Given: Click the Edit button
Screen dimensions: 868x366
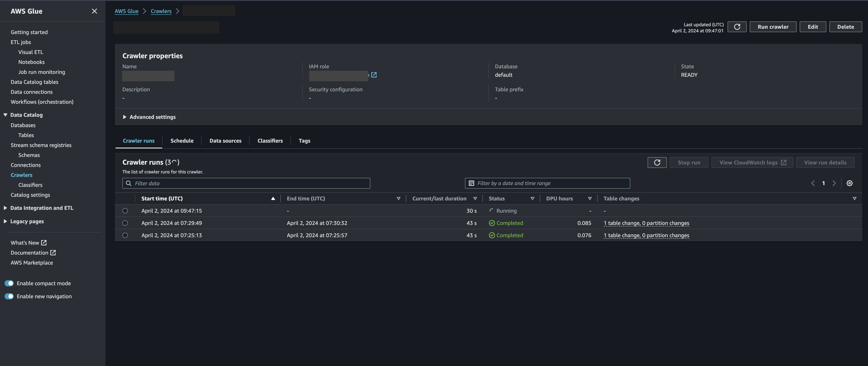Looking at the screenshot, I should 813,27.
